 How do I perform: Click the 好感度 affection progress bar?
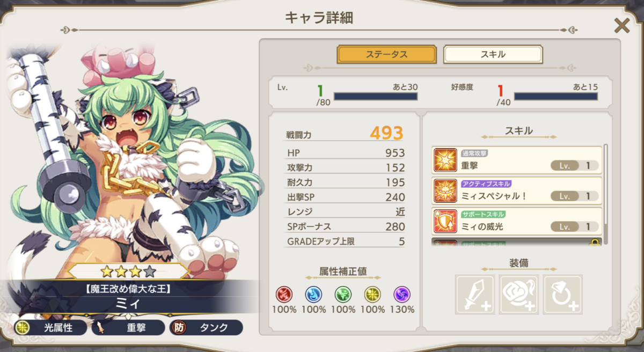click(556, 97)
